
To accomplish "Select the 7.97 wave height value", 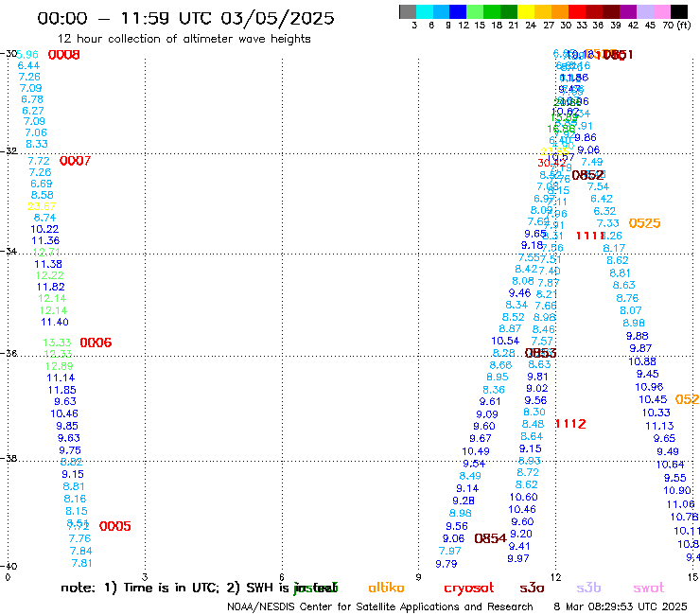I will pyautogui.click(x=449, y=551).
